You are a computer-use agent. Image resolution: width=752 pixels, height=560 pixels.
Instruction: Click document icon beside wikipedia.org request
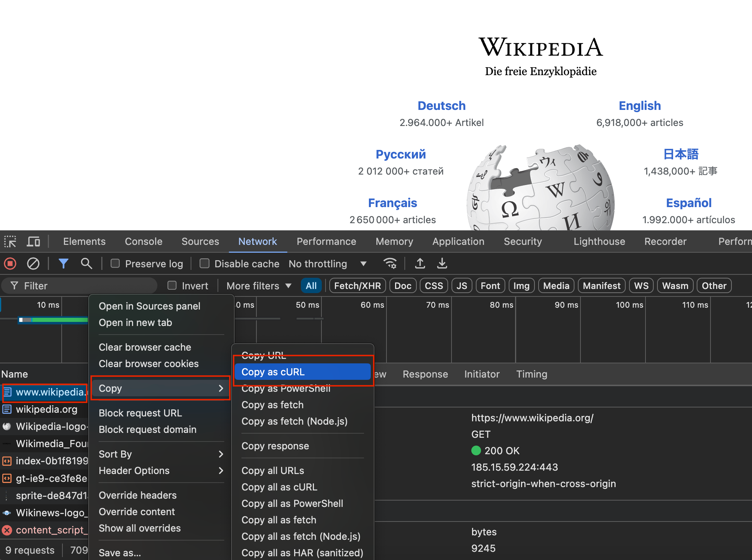pos(7,409)
